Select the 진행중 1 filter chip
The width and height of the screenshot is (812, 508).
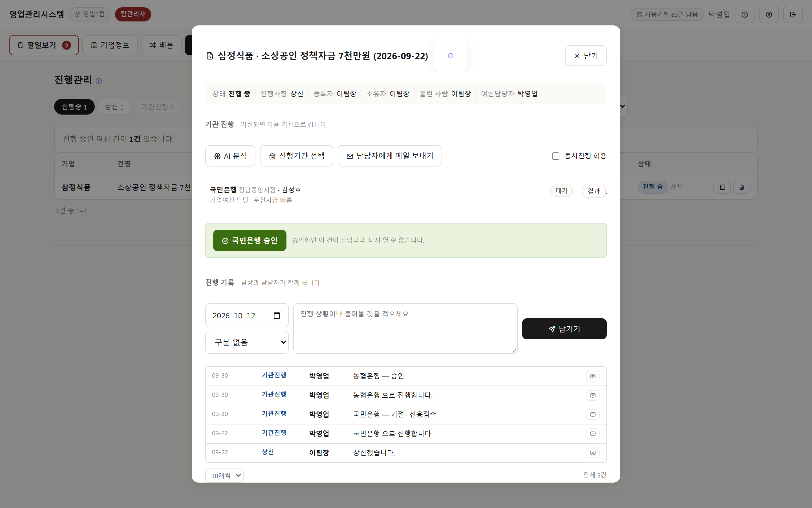[74, 107]
